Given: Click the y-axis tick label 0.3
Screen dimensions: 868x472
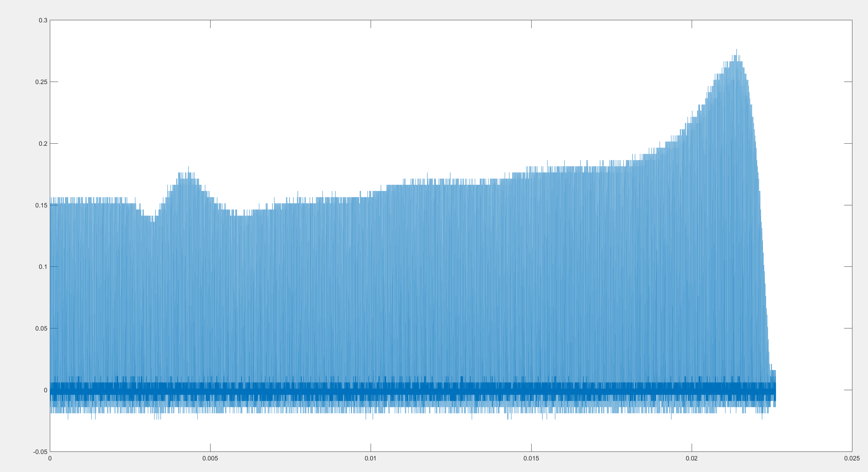Looking at the screenshot, I should (x=43, y=20).
